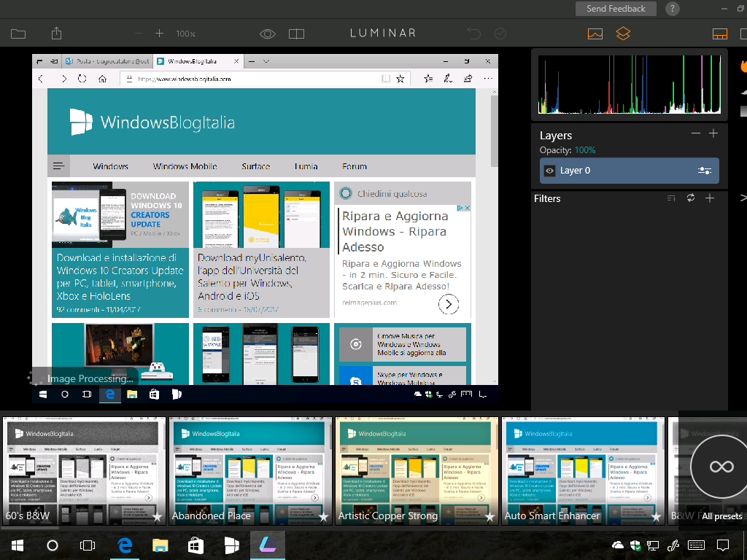
Task: Open the Windows Start menu
Action: (18, 545)
